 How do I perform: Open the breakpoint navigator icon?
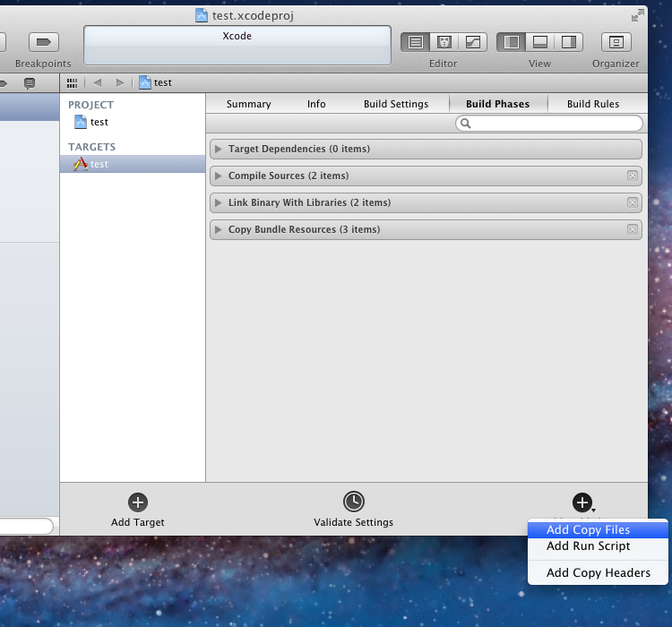coord(4,83)
